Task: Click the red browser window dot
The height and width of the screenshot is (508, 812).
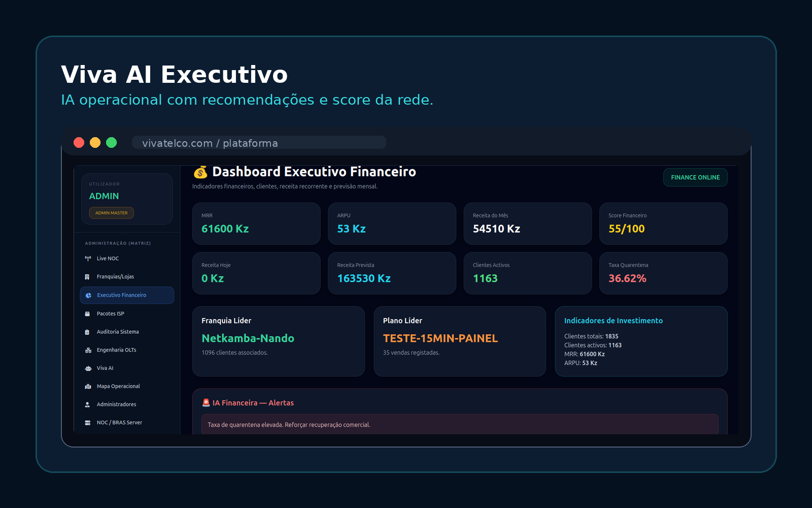Action: (x=79, y=143)
